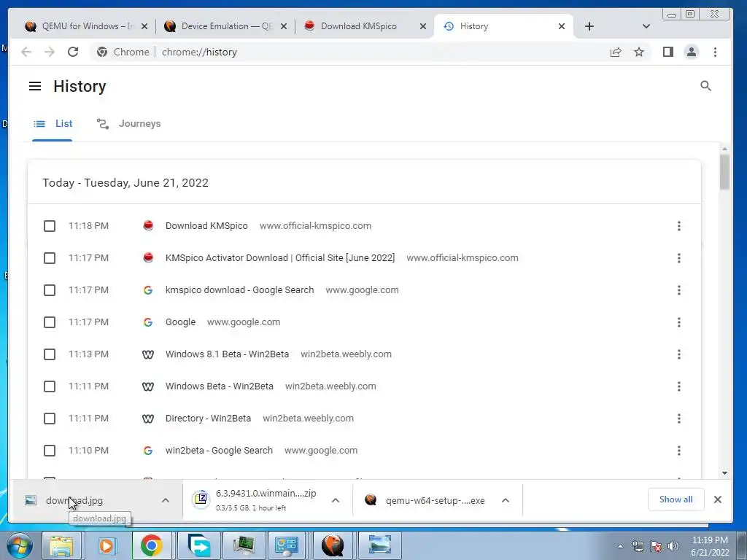Image resolution: width=747 pixels, height=560 pixels.
Task: Open actions menu for KMSpico Activator Download entry
Action: point(679,258)
